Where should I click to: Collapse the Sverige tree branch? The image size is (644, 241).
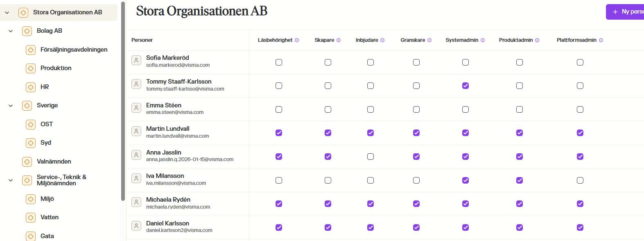pyautogui.click(x=11, y=106)
